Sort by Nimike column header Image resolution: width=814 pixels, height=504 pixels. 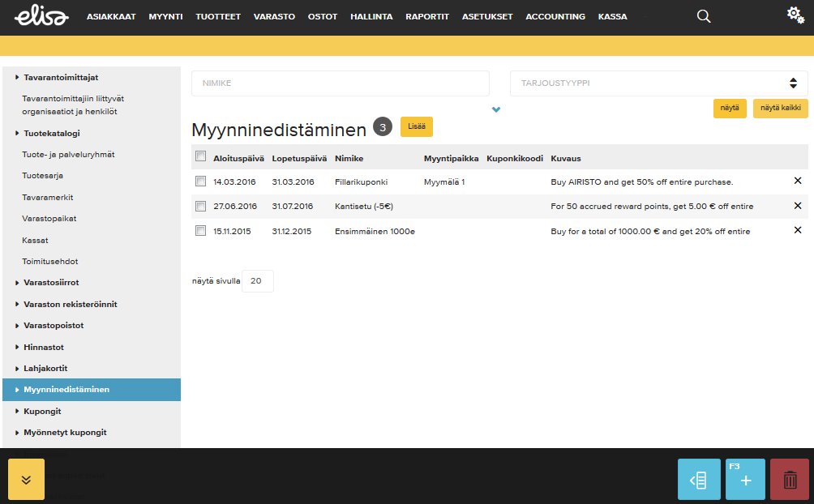pyautogui.click(x=349, y=158)
